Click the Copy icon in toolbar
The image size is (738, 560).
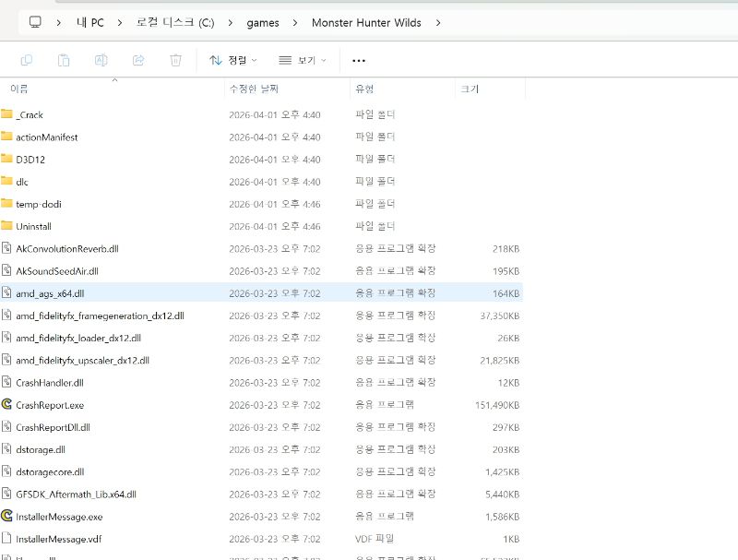tap(27, 60)
